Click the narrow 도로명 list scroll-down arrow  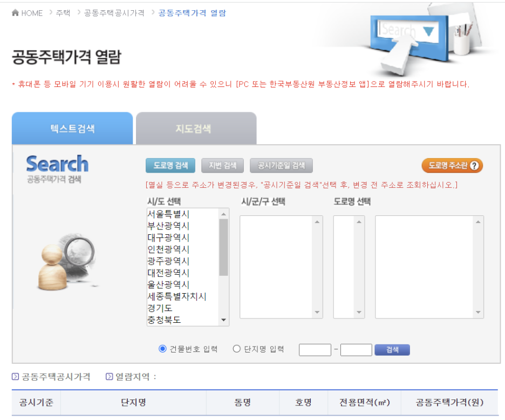coord(359,312)
